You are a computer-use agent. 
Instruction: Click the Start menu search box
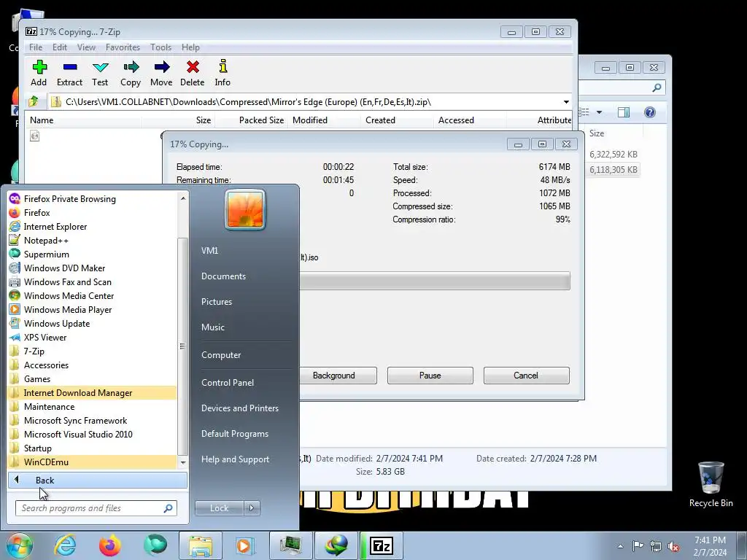point(96,508)
